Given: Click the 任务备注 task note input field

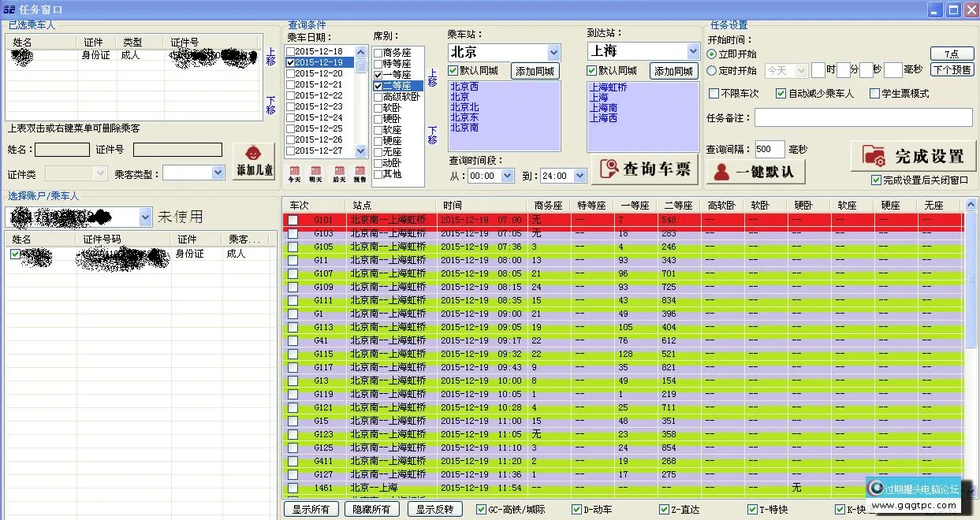Looking at the screenshot, I should pos(863,117).
